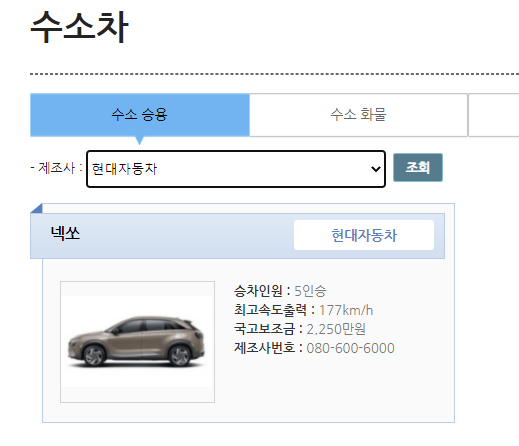Click the 현대자동차 manufacturer label in the card header

(x=364, y=235)
